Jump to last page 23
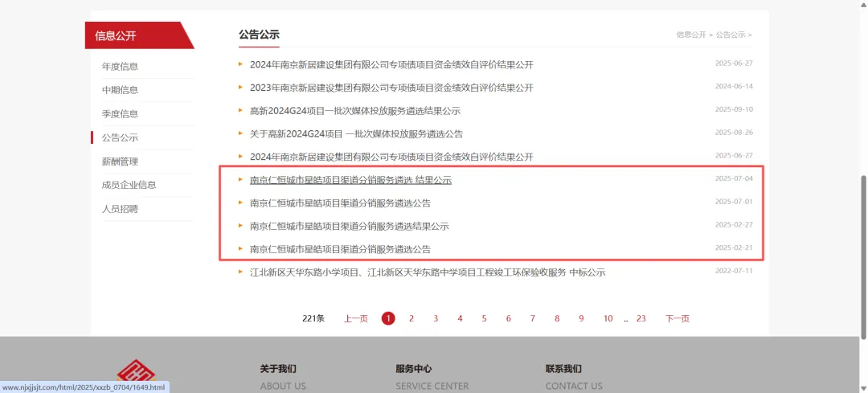868x393 pixels. coord(641,318)
